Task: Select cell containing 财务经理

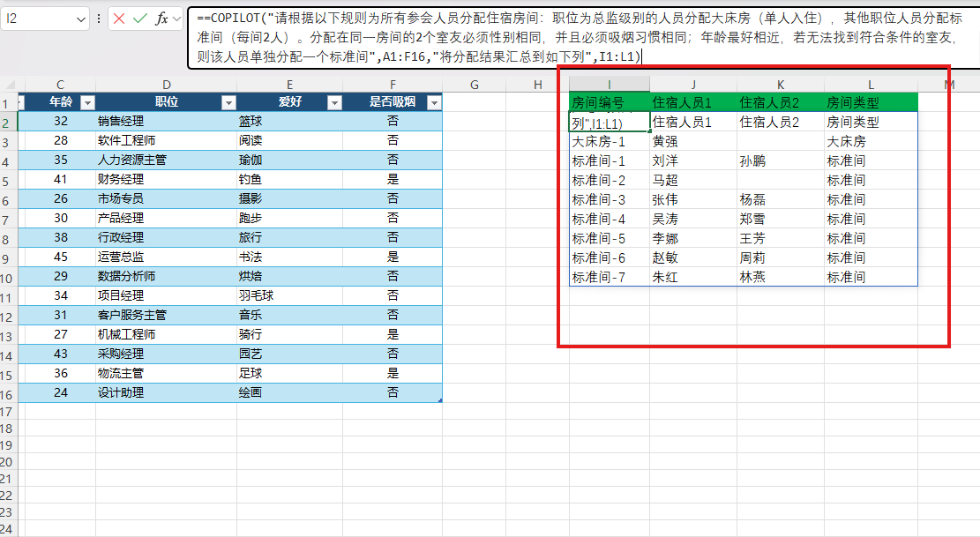Action: [166, 179]
